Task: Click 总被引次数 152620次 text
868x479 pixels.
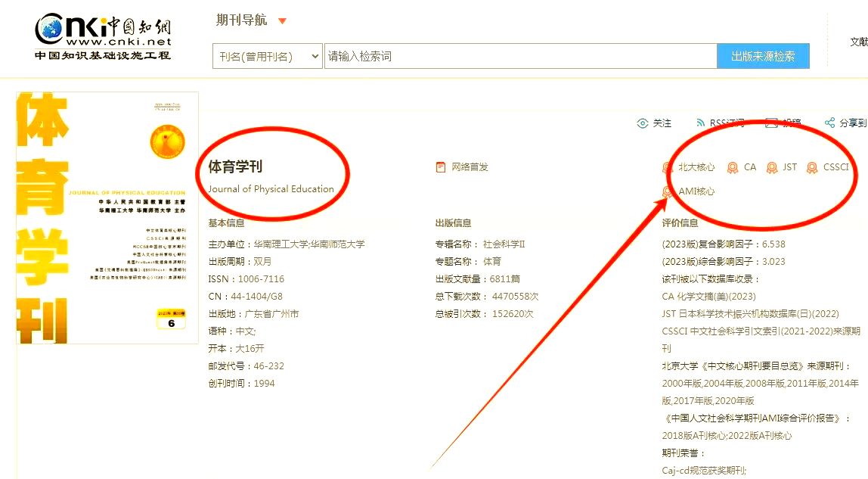Action: 485,314
